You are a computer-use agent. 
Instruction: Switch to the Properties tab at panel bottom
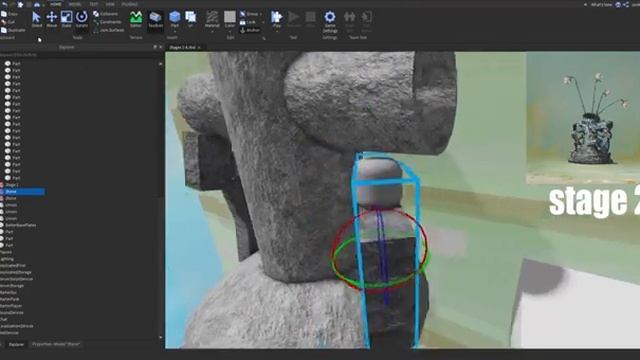coord(56,344)
